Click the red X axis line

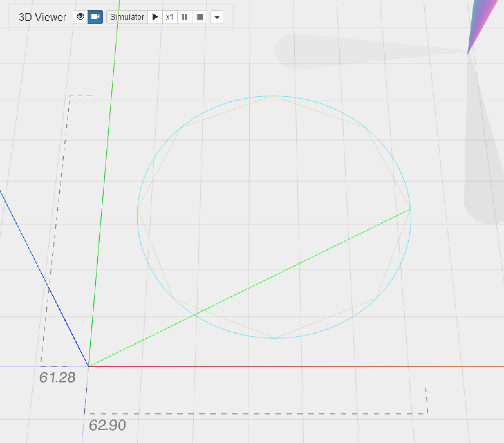point(290,366)
